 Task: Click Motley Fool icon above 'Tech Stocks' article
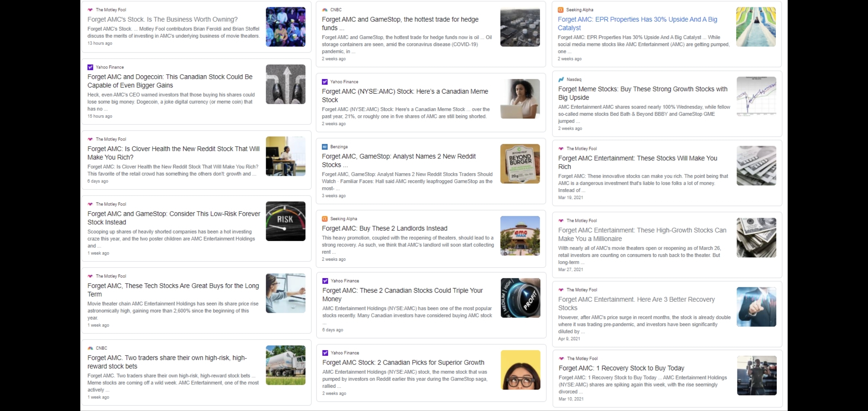[90, 276]
